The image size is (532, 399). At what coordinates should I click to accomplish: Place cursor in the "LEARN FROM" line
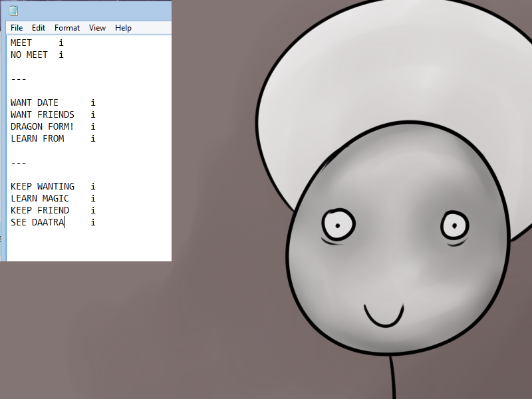point(37,138)
